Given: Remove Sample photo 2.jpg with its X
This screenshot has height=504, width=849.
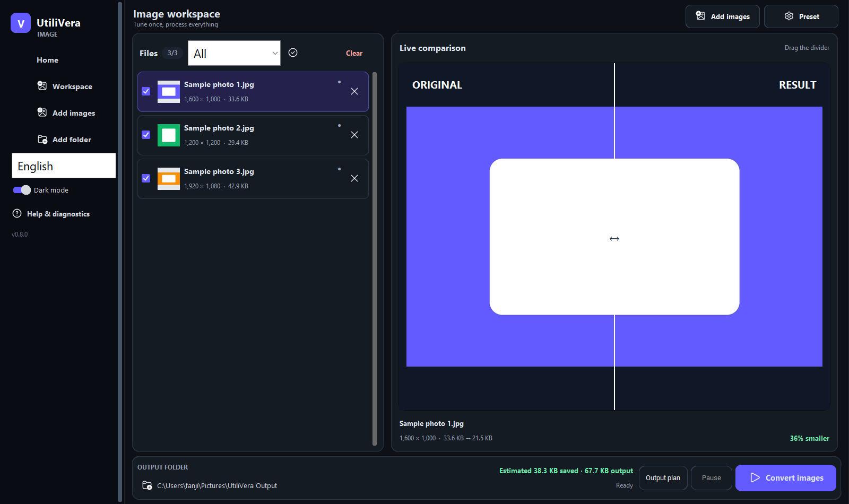Looking at the screenshot, I should [x=354, y=135].
